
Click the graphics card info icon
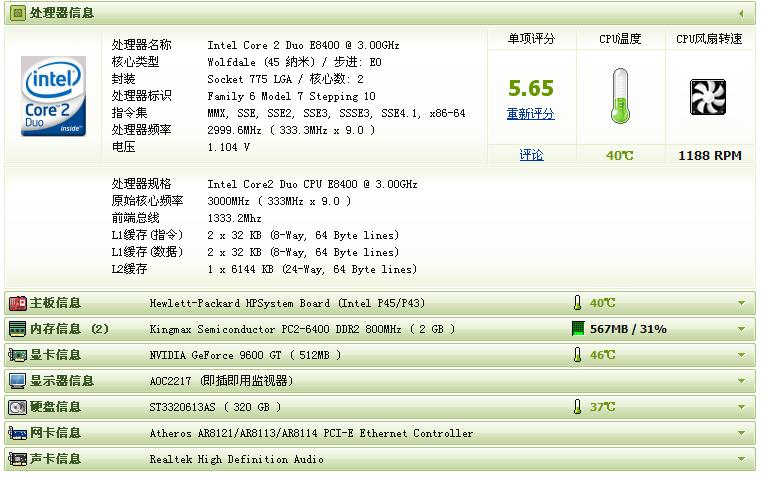(18, 355)
